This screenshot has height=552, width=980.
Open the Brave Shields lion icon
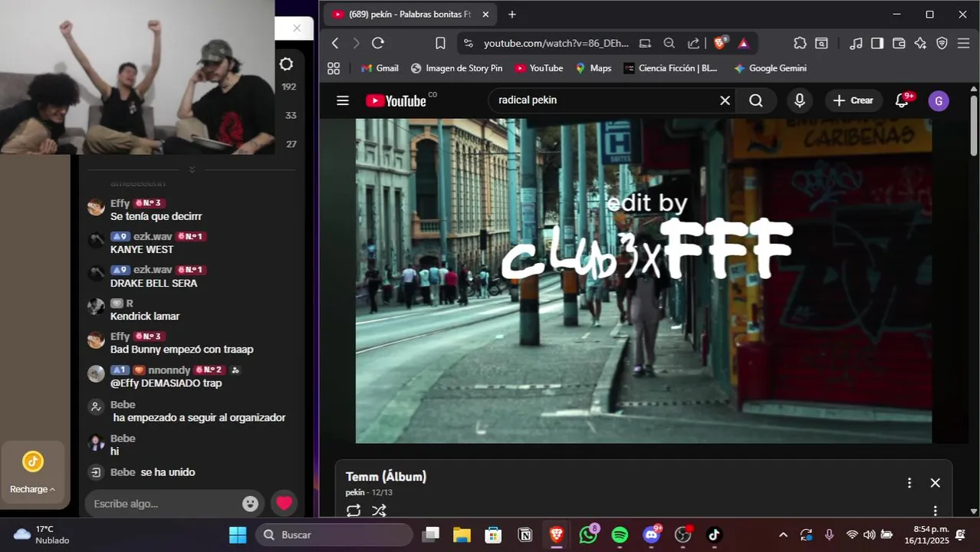(x=719, y=43)
